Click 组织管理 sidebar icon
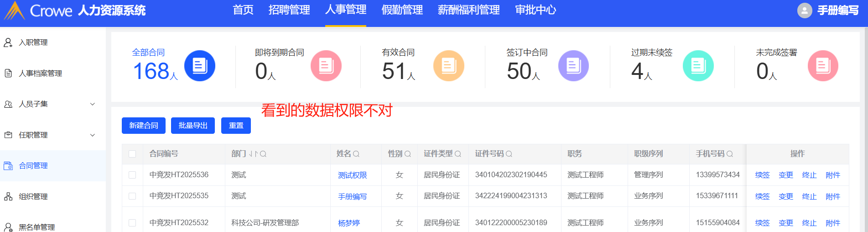 8,196
